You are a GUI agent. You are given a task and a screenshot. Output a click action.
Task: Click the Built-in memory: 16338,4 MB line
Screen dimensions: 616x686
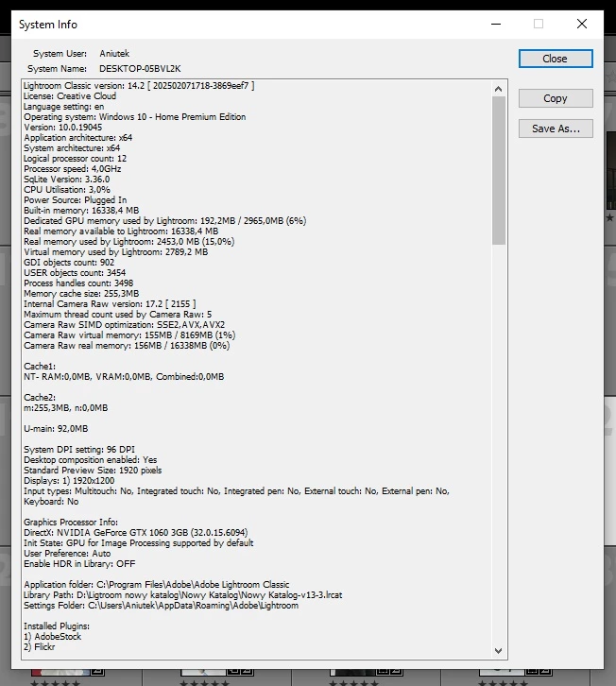(x=81, y=211)
